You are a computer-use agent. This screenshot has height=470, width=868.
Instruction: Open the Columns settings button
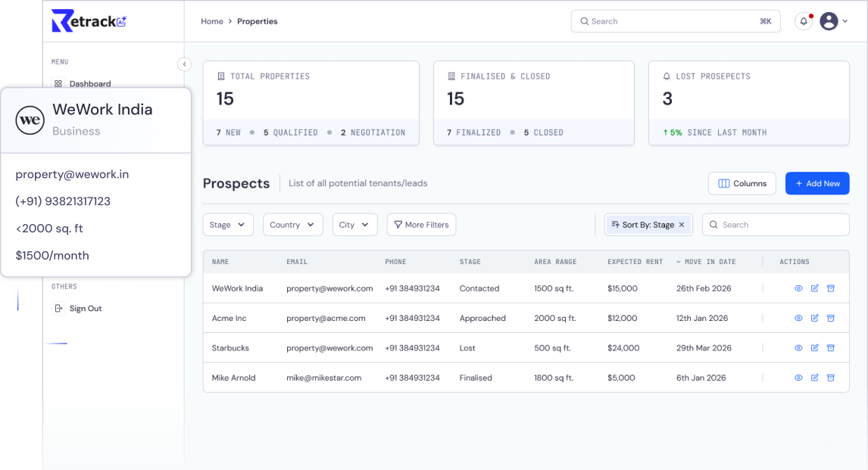(742, 183)
